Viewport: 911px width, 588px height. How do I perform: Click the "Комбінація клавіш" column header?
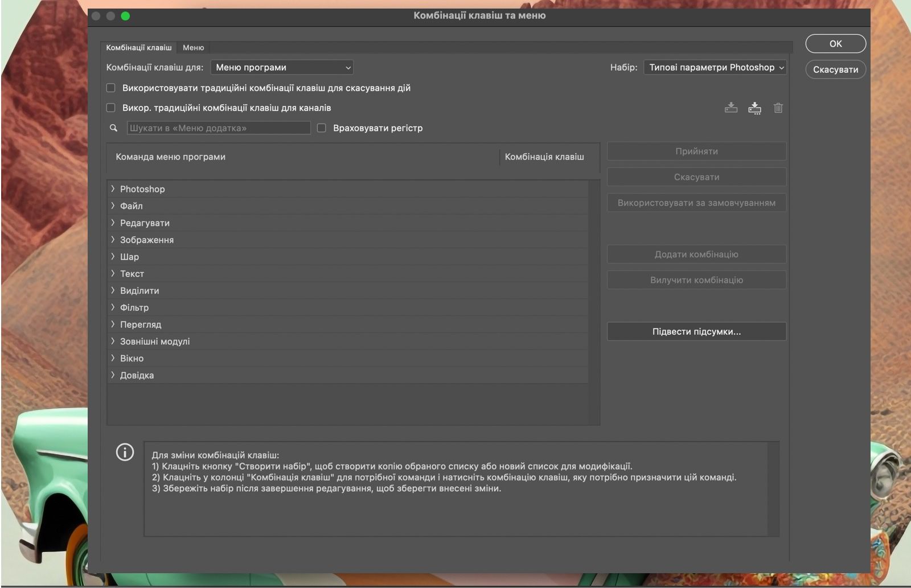pos(544,157)
